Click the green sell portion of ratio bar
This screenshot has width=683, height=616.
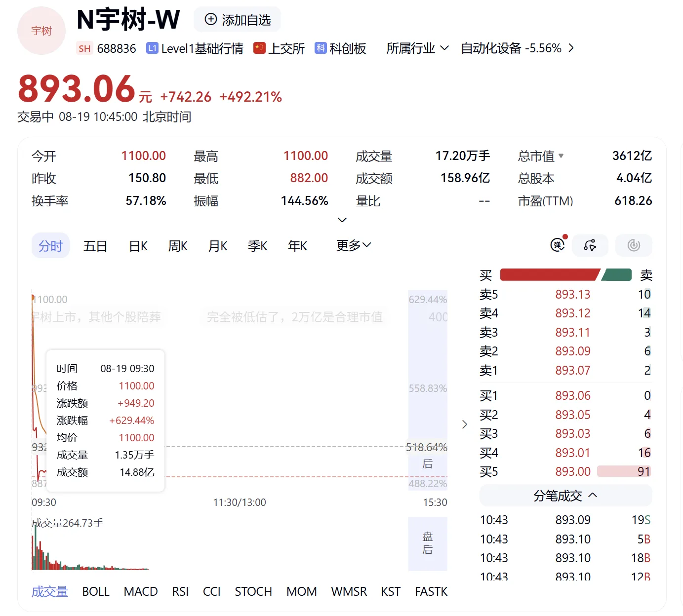tap(617, 274)
